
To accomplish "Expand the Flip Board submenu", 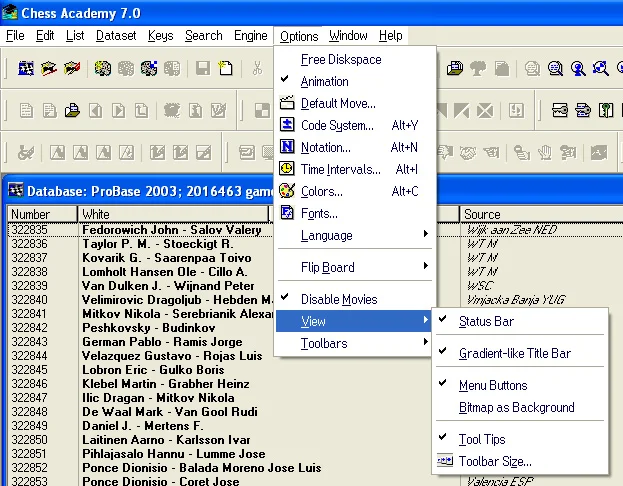I will (x=354, y=267).
